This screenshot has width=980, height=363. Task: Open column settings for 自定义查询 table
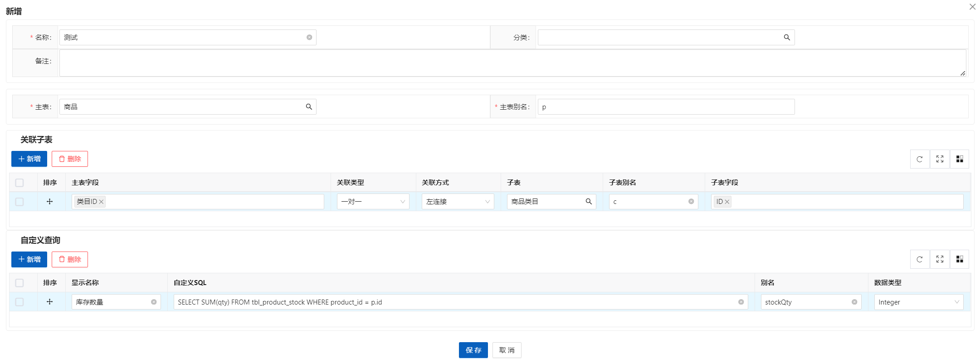(x=960, y=259)
